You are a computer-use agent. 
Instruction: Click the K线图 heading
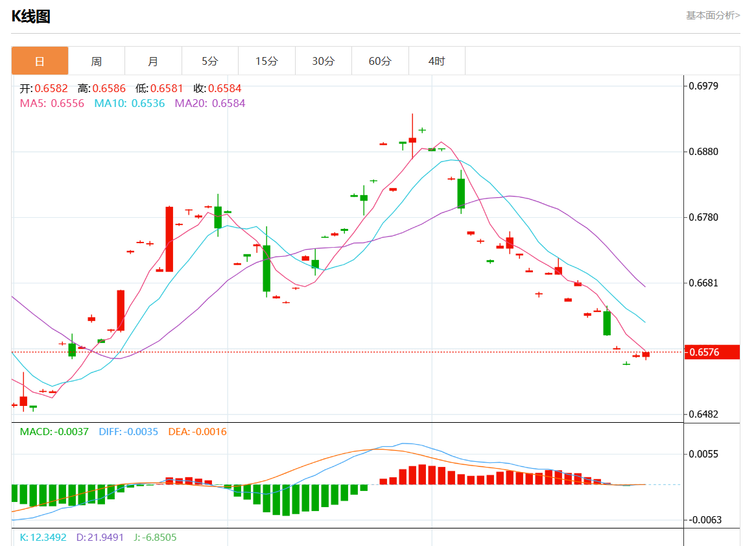click(31, 16)
